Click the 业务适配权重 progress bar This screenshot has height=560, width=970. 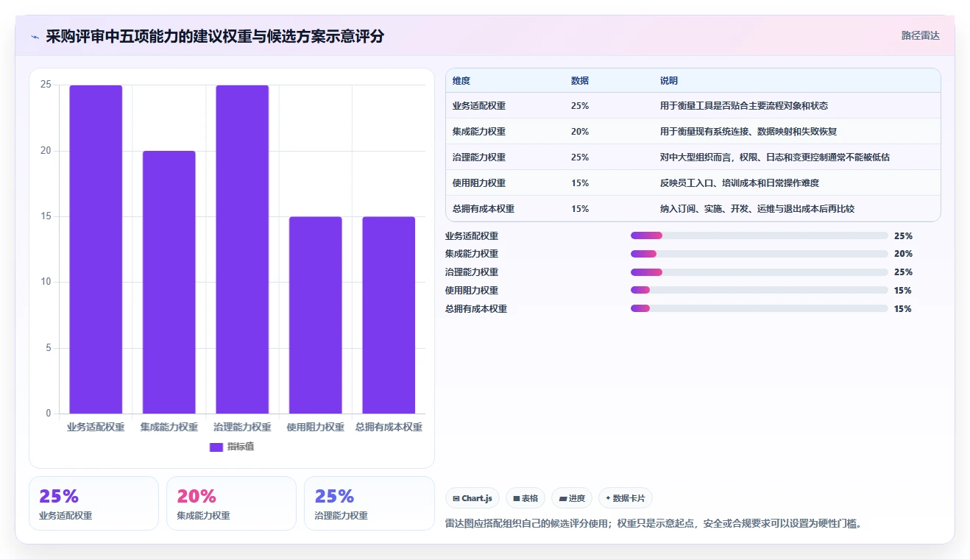[x=760, y=235]
